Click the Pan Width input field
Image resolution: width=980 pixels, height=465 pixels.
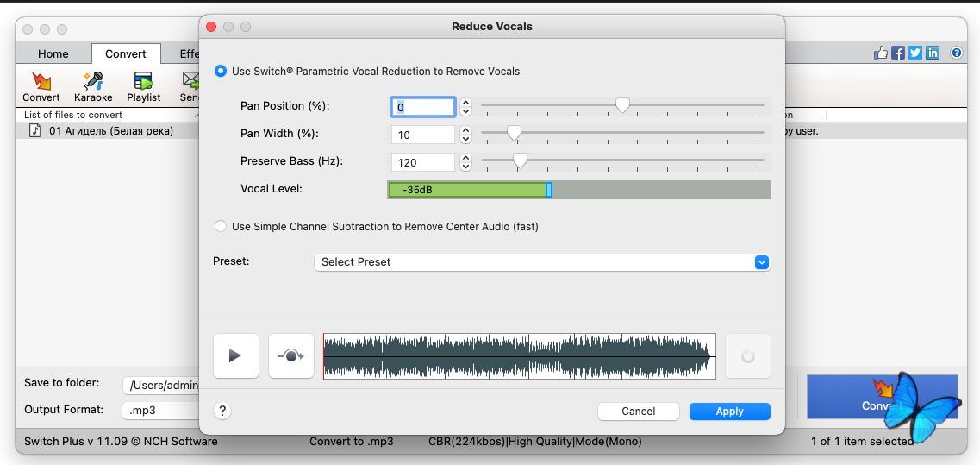(x=422, y=135)
